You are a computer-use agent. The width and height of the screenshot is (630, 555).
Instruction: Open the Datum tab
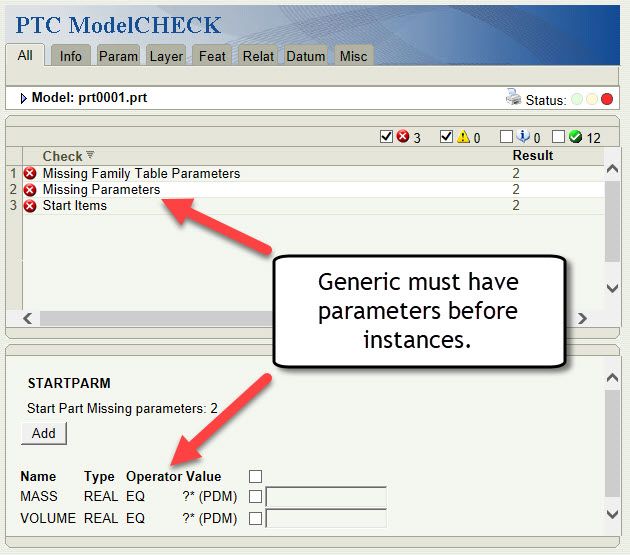pos(306,56)
